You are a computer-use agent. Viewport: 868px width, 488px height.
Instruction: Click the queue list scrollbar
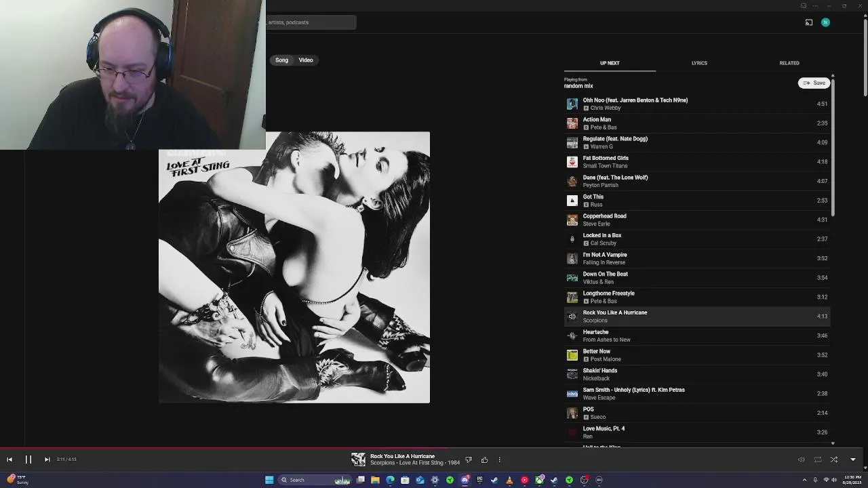click(833, 147)
